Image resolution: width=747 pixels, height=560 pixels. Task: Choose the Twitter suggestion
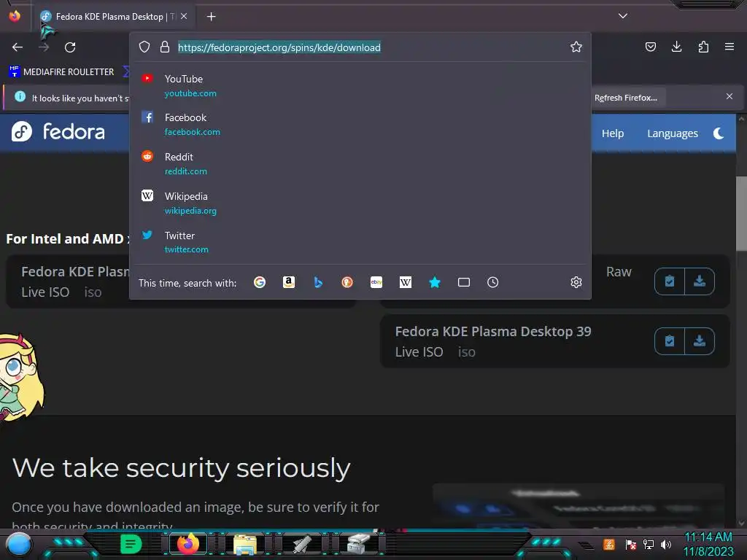click(x=360, y=242)
